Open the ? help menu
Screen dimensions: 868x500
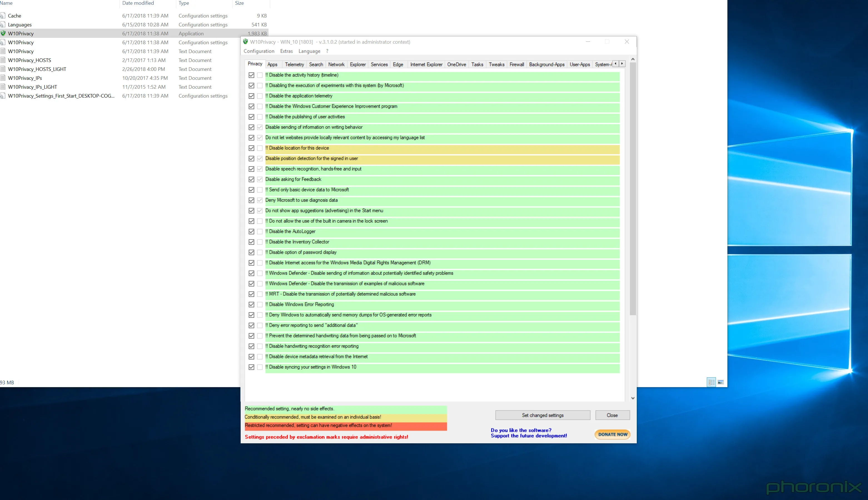tap(327, 51)
